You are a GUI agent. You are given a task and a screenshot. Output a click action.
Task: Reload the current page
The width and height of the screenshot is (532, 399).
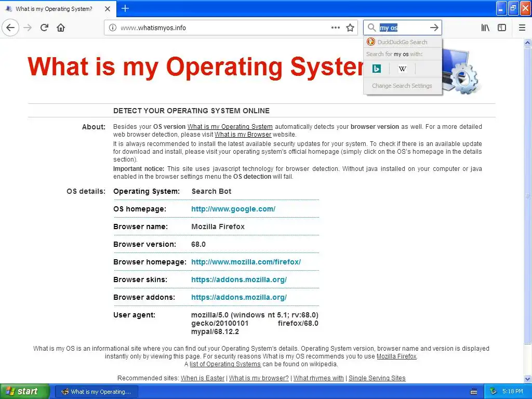(x=45, y=28)
